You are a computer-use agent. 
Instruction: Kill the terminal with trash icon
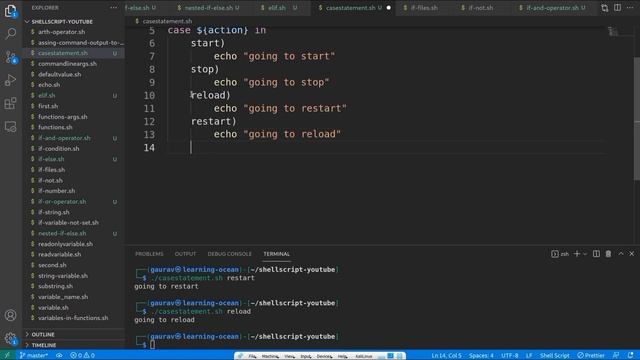[x=608, y=254]
